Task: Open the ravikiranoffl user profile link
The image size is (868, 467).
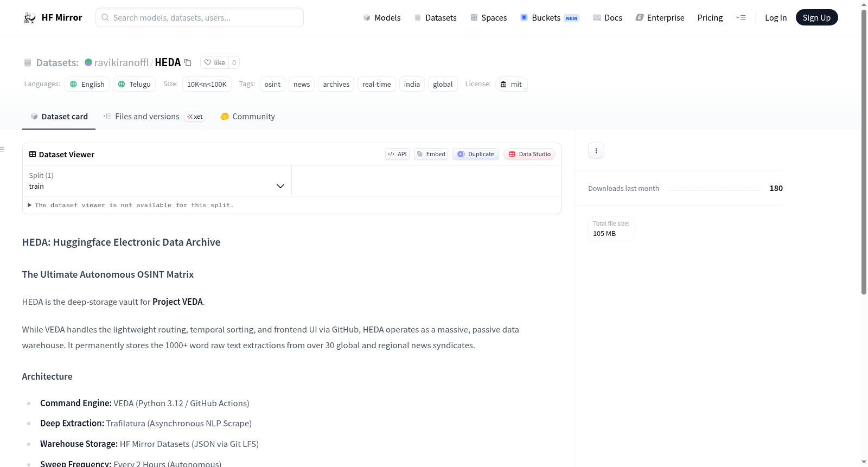Action: tap(121, 62)
